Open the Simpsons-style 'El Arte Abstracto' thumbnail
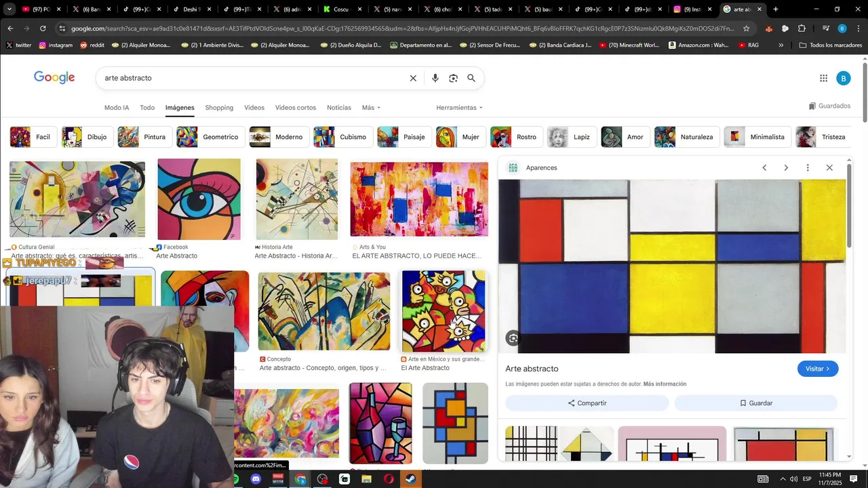The width and height of the screenshot is (868, 488). [x=443, y=312]
